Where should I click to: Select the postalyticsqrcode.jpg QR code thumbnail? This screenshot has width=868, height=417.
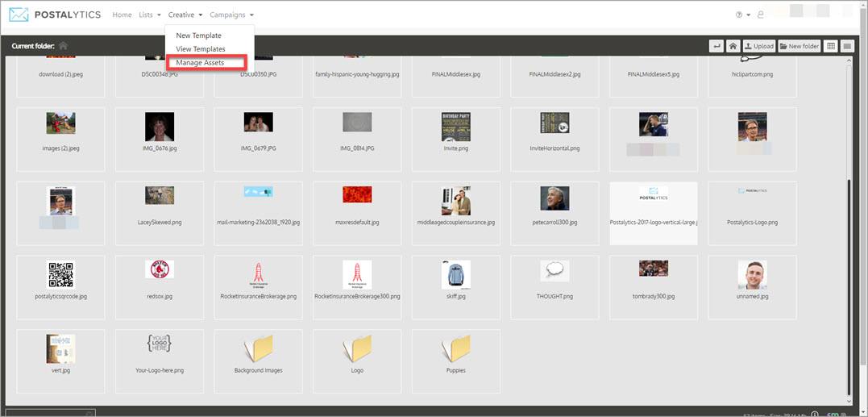61,275
